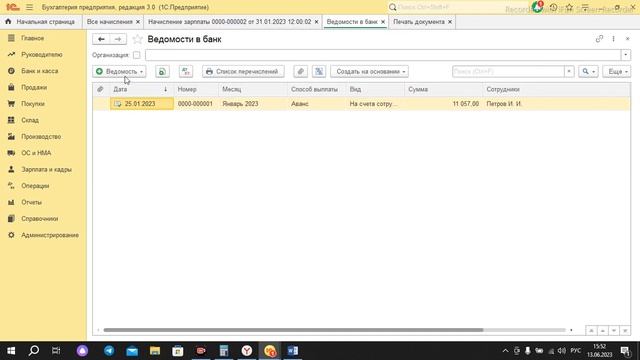Open Покупки section in sidebar
The height and width of the screenshot is (360, 640).
click(x=33, y=104)
